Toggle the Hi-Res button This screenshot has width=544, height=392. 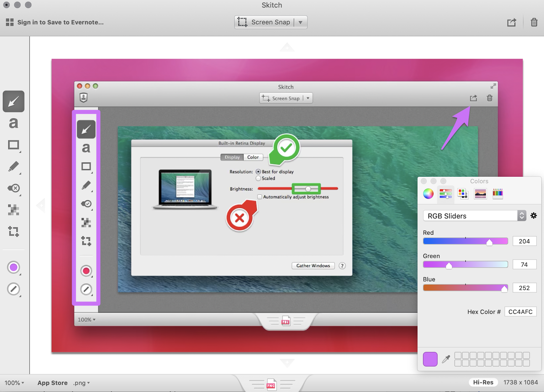pyautogui.click(x=483, y=382)
